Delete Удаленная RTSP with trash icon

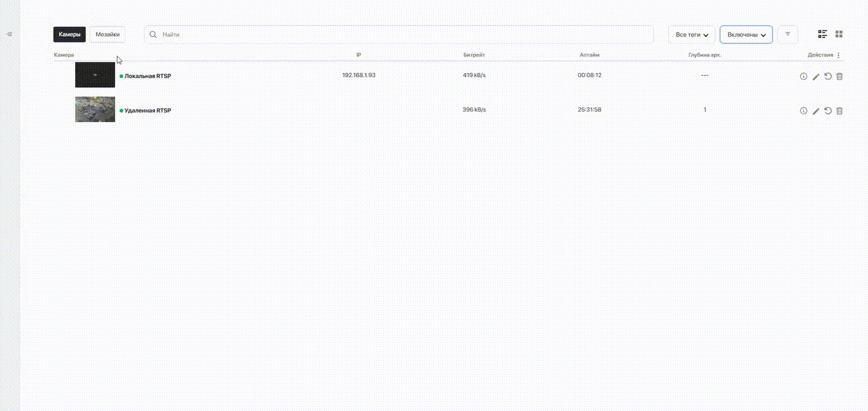pos(839,111)
